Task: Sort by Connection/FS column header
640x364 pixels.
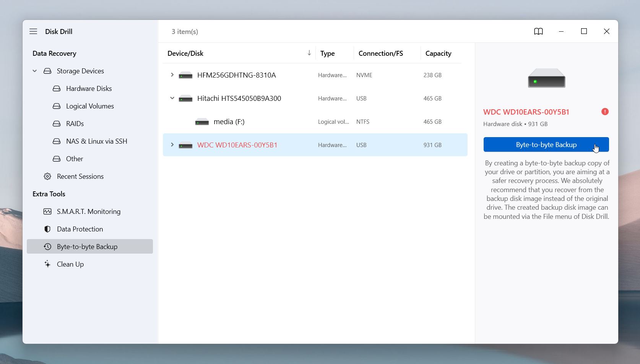Action: coord(381,53)
